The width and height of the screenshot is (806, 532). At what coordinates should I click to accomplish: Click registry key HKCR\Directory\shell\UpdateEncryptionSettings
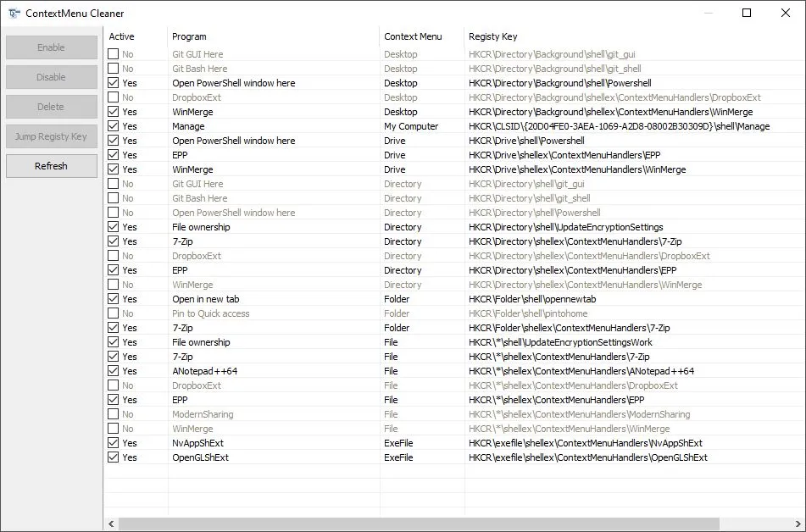566,227
